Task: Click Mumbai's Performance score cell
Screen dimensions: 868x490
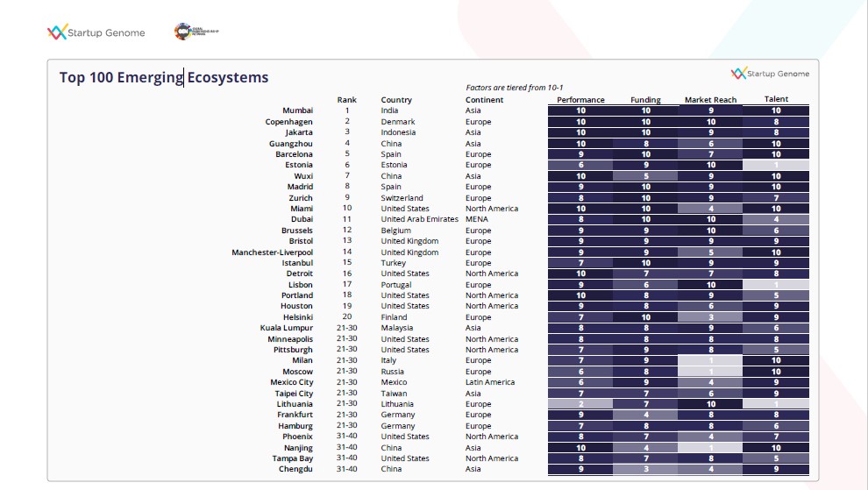Action: pyautogui.click(x=580, y=110)
